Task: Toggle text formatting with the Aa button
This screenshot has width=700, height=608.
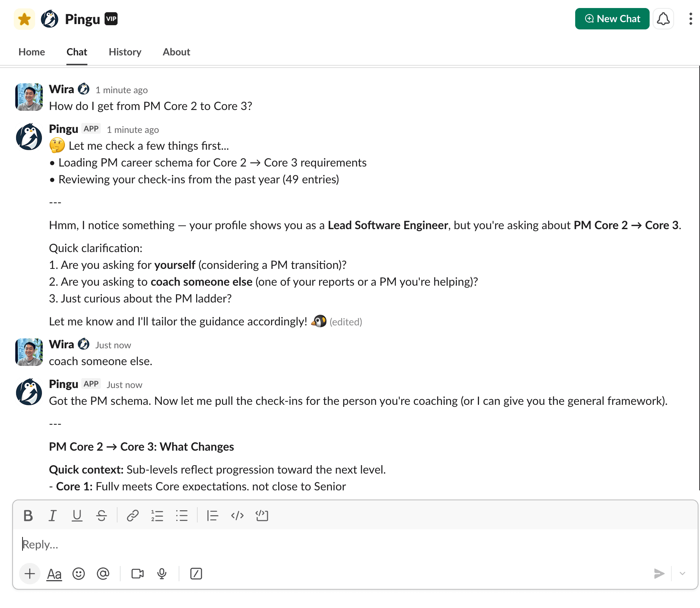Action: tap(54, 574)
